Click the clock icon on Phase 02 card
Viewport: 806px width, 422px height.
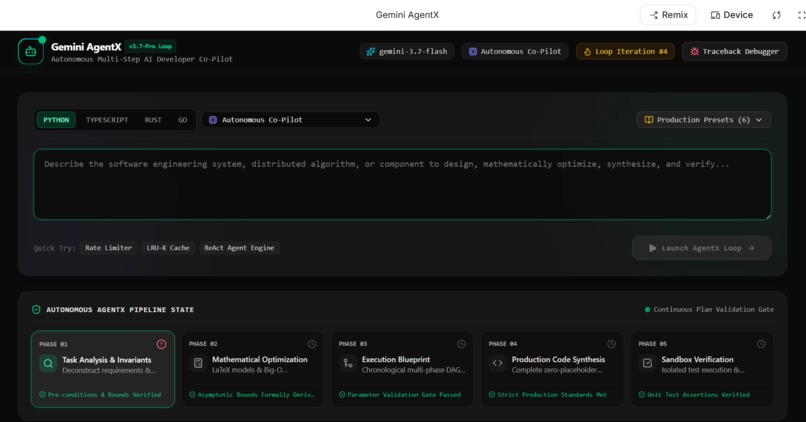pyautogui.click(x=312, y=344)
